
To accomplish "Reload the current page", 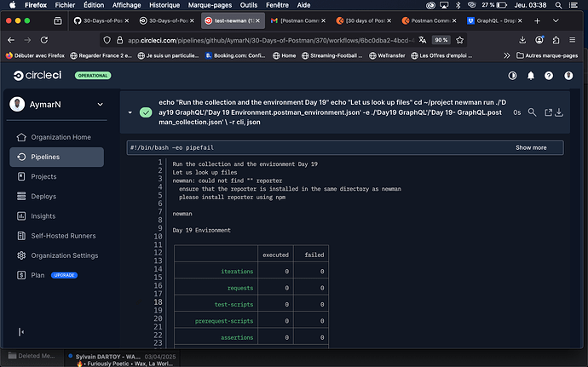I will [43, 40].
